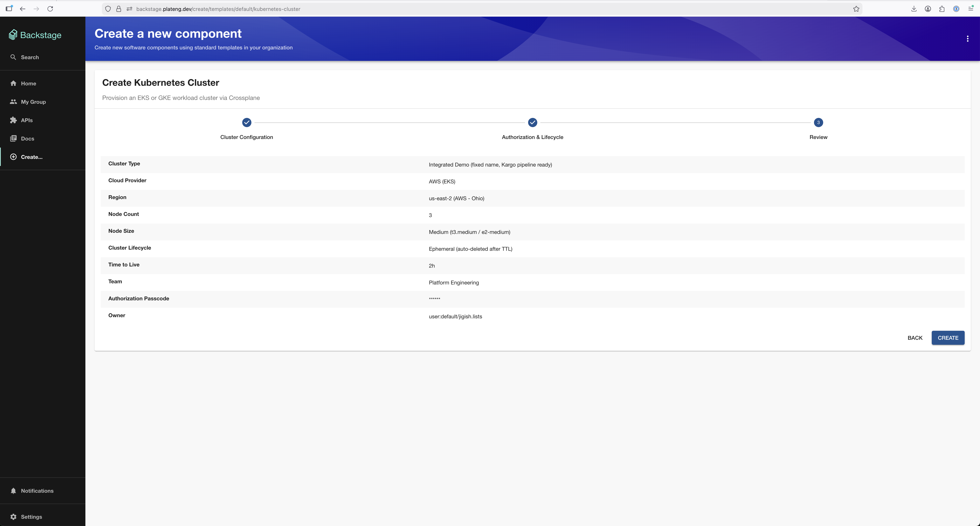Click the tracking protection shield
This screenshot has height=526, width=980.
pos(108,9)
